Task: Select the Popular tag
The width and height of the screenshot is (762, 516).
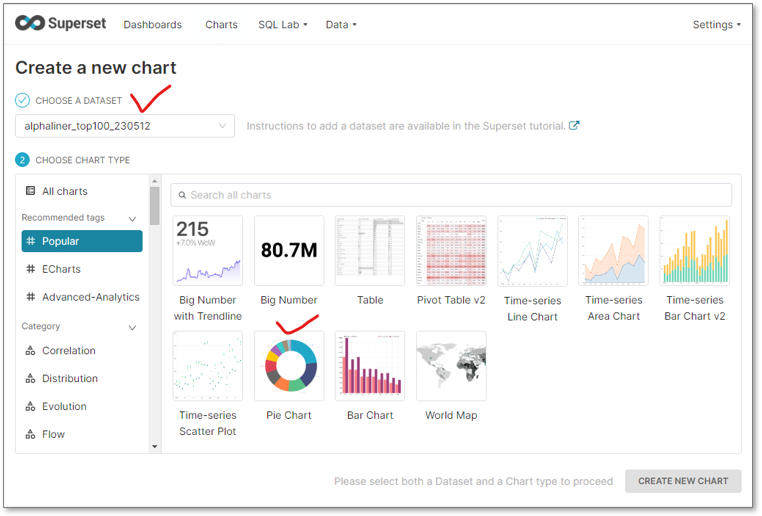Action: [82, 241]
